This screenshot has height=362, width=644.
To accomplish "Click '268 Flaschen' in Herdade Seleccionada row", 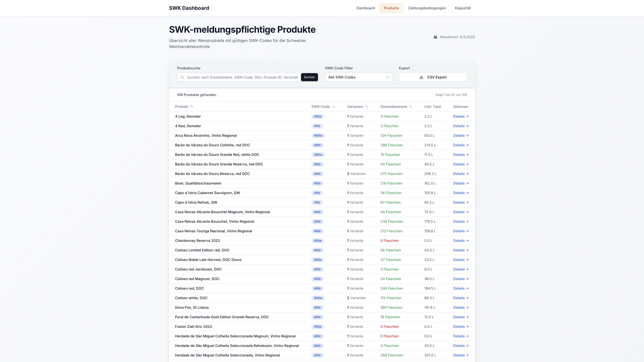I will [x=392, y=355].
